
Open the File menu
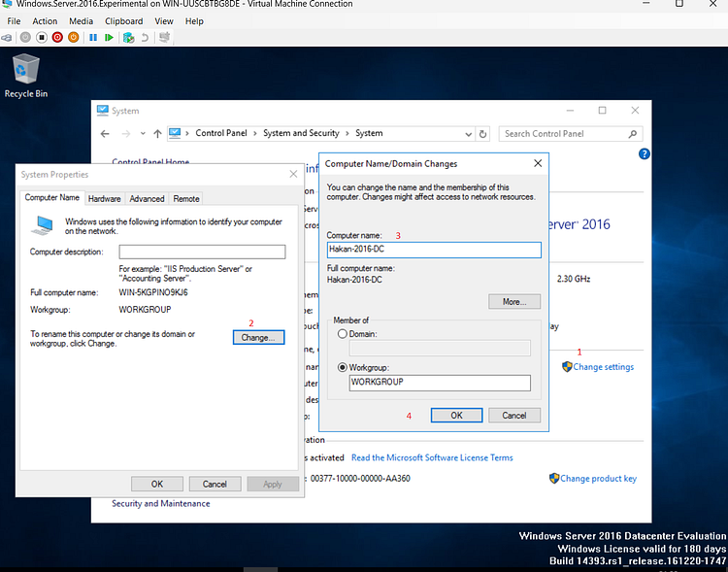[x=14, y=21]
